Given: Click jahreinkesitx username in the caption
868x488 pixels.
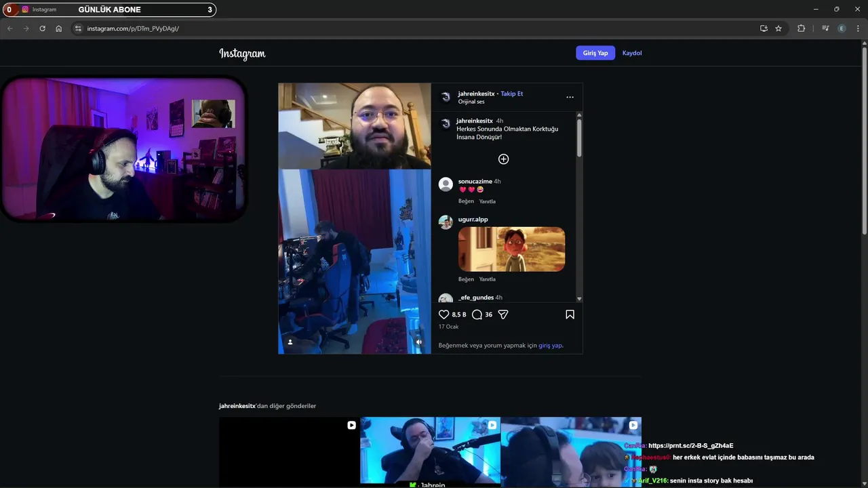Looking at the screenshot, I should (475, 121).
